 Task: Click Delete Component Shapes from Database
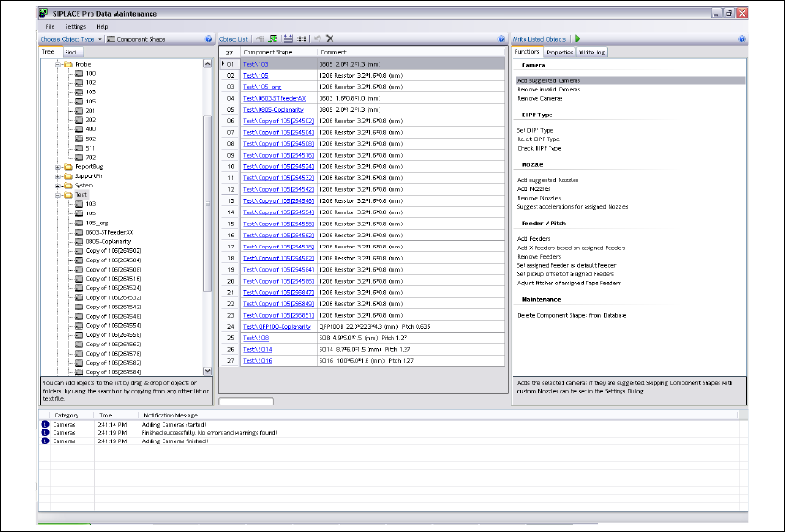pos(572,316)
